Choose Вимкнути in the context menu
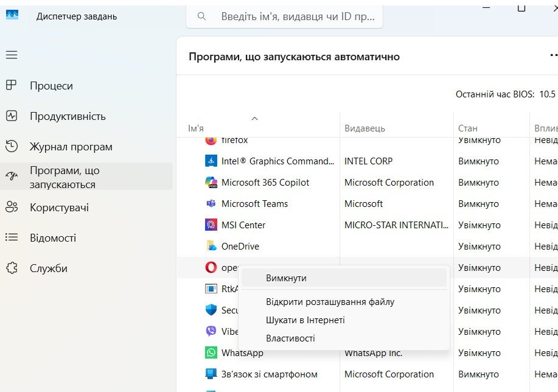Image resolution: width=558 pixels, height=392 pixels. pos(344,278)
